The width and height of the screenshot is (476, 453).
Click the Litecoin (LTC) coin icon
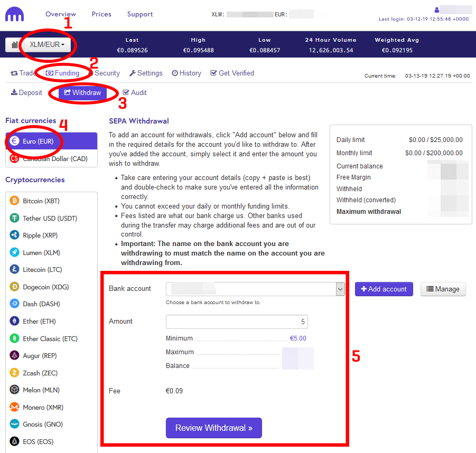pyautogui.click(x=14, y=269)
